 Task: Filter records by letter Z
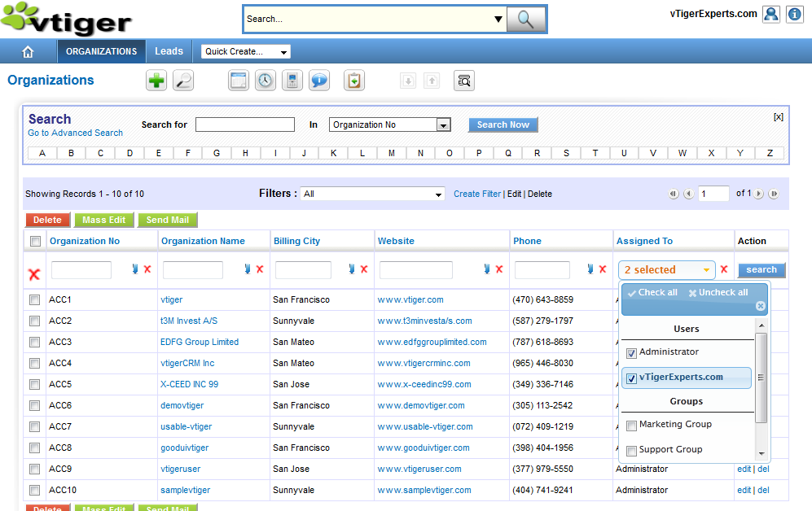[x=770, y=153]
